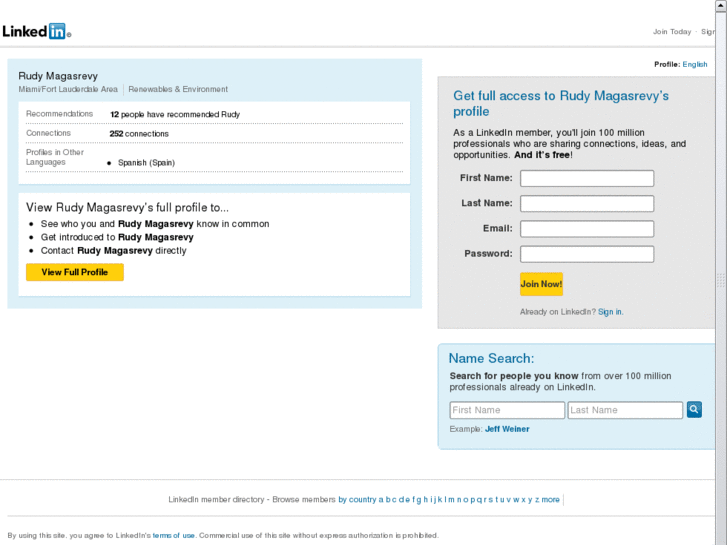Click '12 people have recommended Rudy'
This screenshot has width=727, height=545.
[175, 114]
